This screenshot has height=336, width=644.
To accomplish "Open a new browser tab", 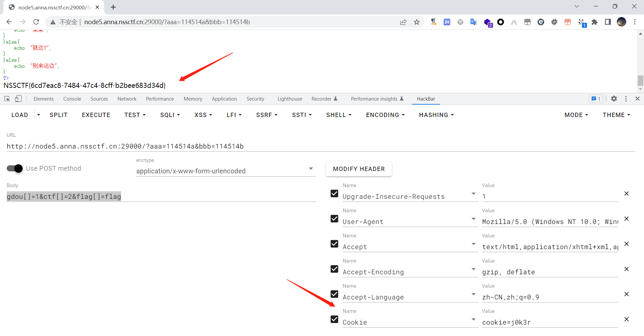I will pyautogui.click(x=113, y=7).
